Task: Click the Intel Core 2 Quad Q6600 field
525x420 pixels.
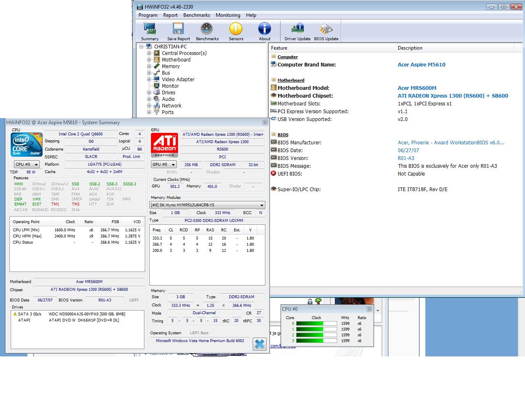Action: click(x=80, y=134)
